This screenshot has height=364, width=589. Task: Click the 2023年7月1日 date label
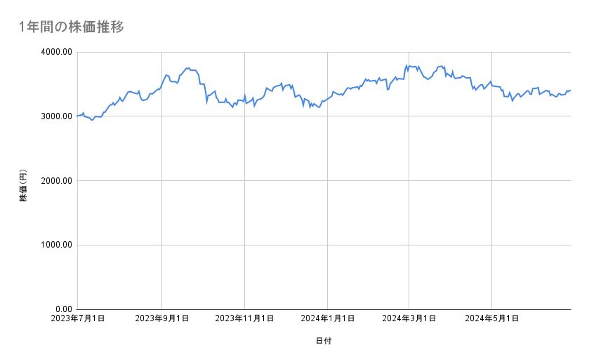[x=77, y=319]
